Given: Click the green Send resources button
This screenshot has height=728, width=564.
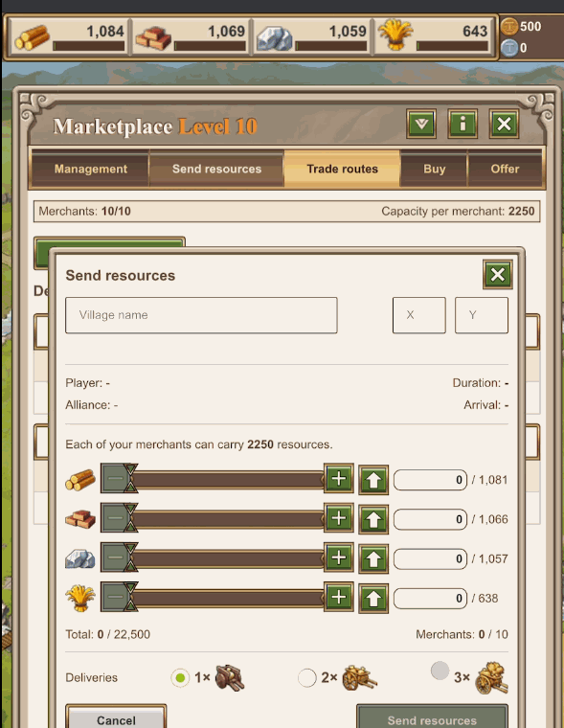Looking at the screenshot, I should pos(432,717).
